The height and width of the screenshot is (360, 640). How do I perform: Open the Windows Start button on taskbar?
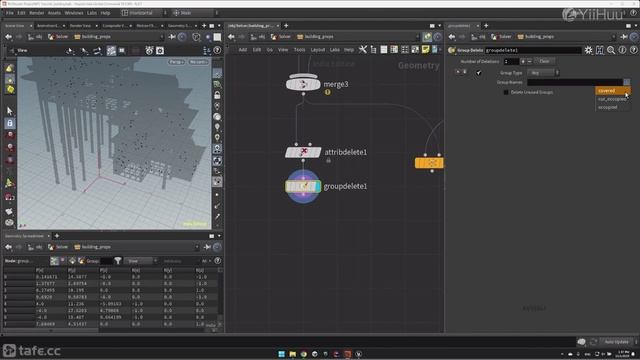281,354
